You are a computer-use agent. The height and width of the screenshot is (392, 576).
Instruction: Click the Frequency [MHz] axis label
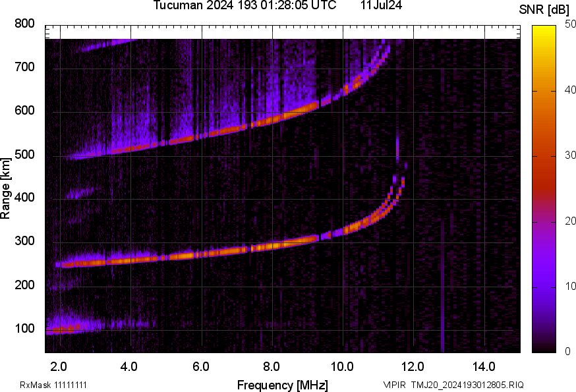(x=282, y=385)
